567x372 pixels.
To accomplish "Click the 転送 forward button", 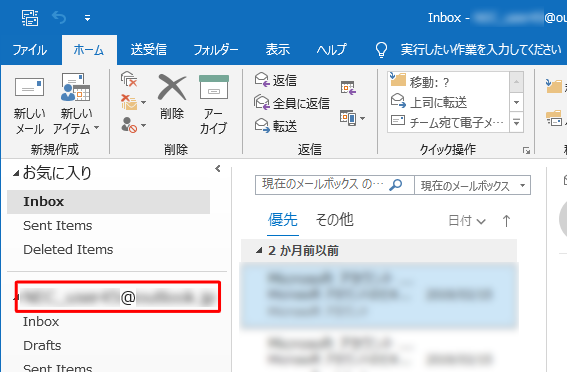I will pyautogui.click(x=276, y=126).
